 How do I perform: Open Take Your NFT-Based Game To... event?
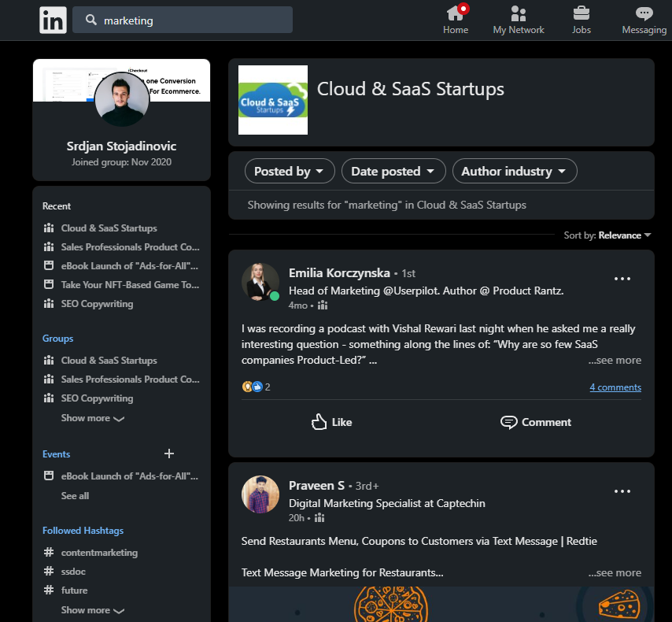coord(130,285)
